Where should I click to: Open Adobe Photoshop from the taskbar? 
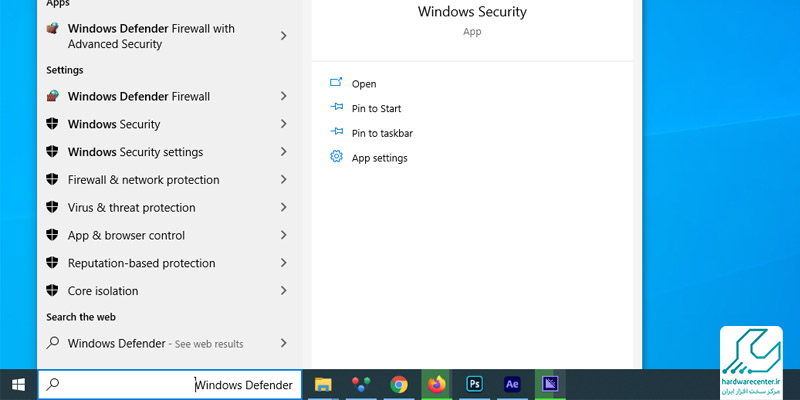[474, 384]
